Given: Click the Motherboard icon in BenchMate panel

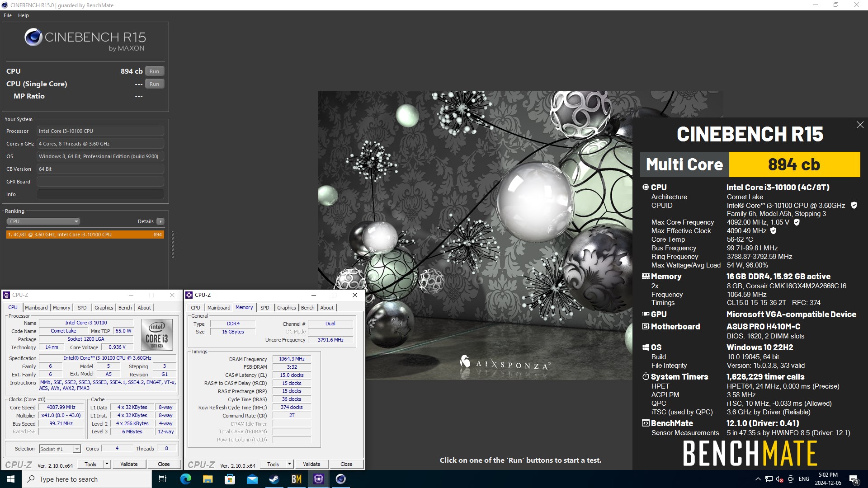Looking at the screenshot, I should point(646,326).
